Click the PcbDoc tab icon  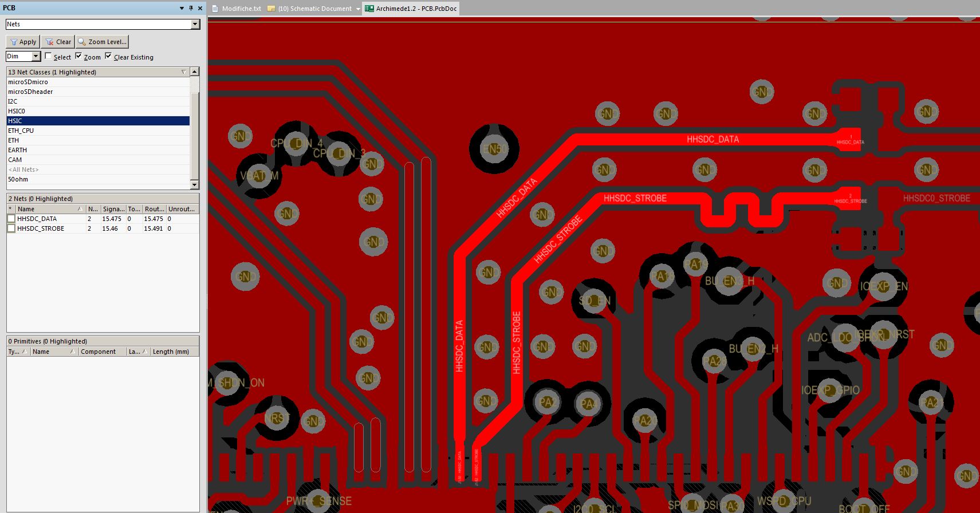point(369,9)
